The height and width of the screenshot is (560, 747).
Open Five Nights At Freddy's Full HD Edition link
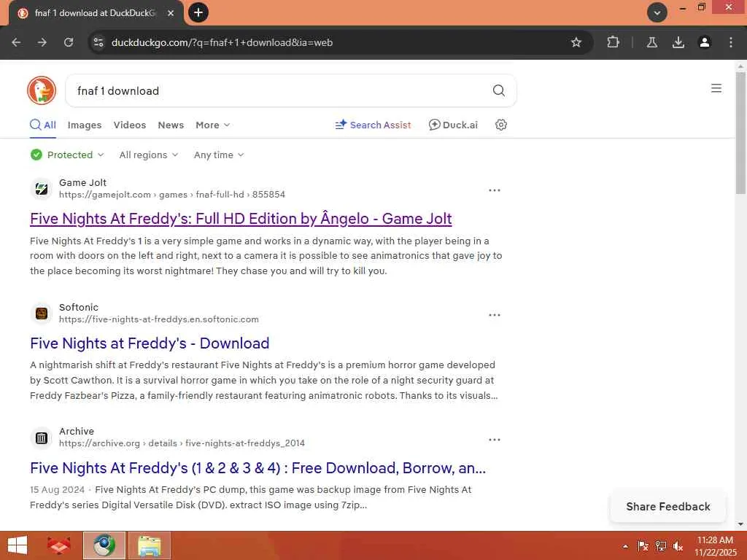(x=241, y=219)
